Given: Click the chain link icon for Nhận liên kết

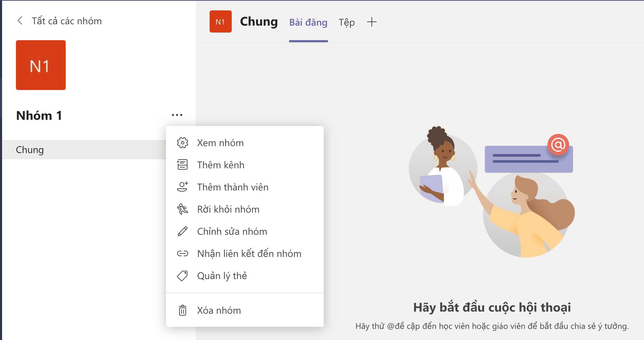Looking at the screenshot, I should (x=183, y=253).
